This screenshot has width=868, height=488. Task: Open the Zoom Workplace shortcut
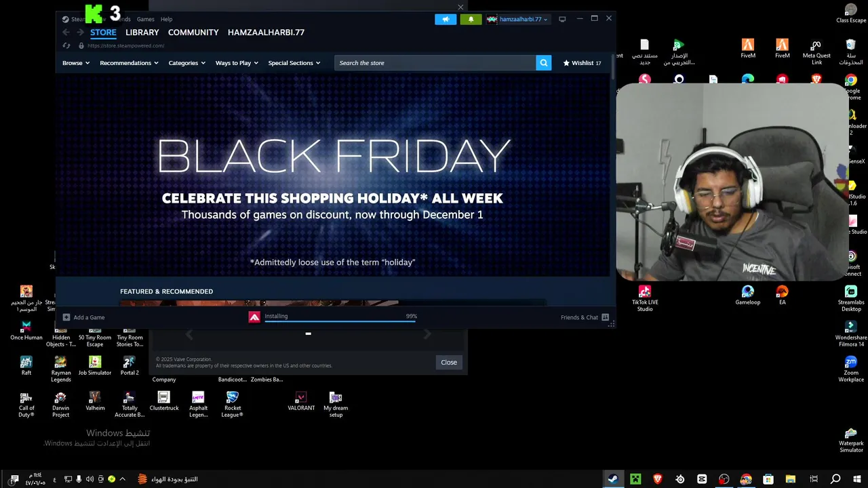coord(851,369)
